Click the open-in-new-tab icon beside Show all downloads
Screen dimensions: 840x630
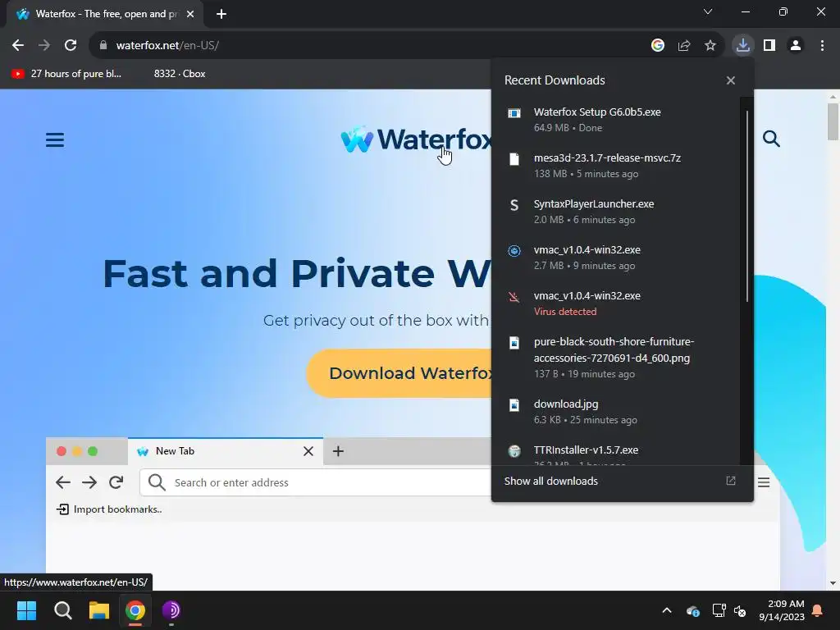tap(731, 481)
